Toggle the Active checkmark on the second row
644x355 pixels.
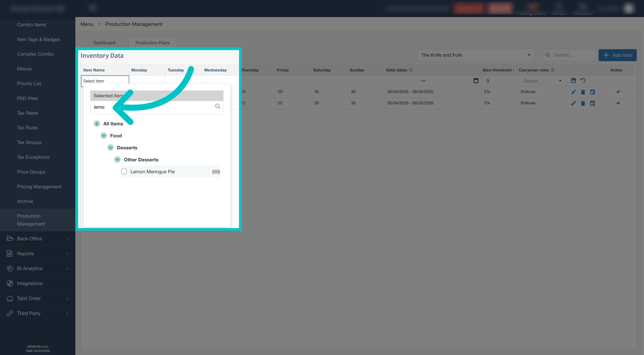tap(618, 103)
